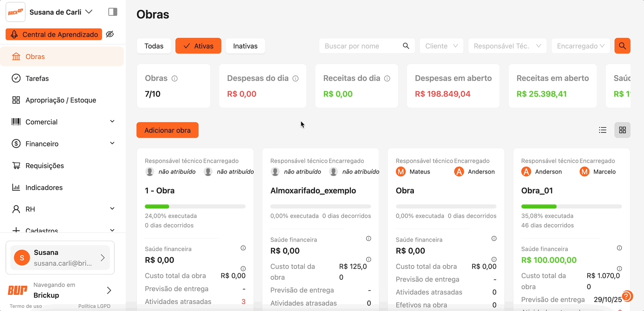Open the Cliente dropdown

(x=441, y=46)
